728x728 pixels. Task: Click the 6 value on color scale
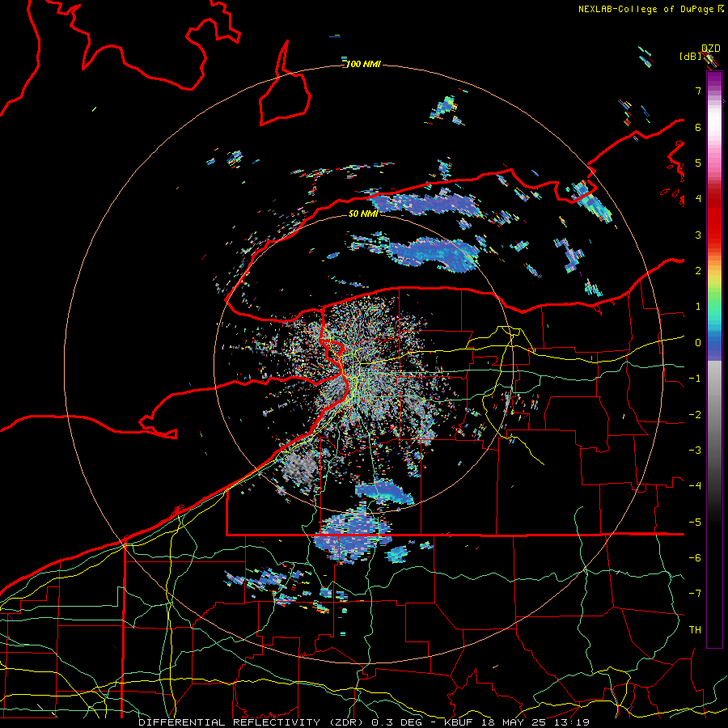pos(698,127)
